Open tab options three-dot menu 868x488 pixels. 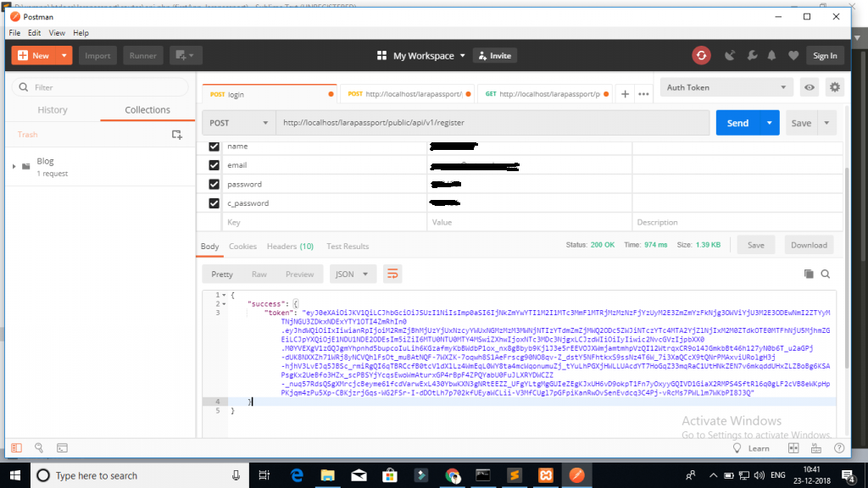click(643, 94)
